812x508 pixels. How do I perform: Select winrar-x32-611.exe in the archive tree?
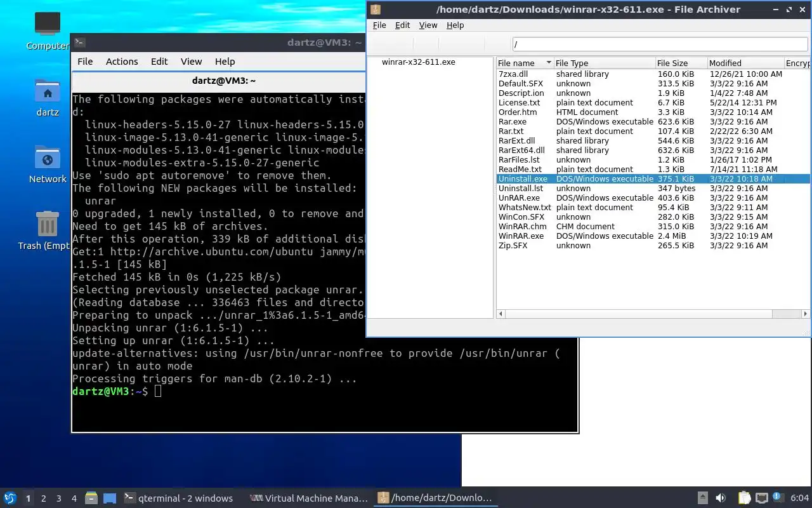click(418, 62)
